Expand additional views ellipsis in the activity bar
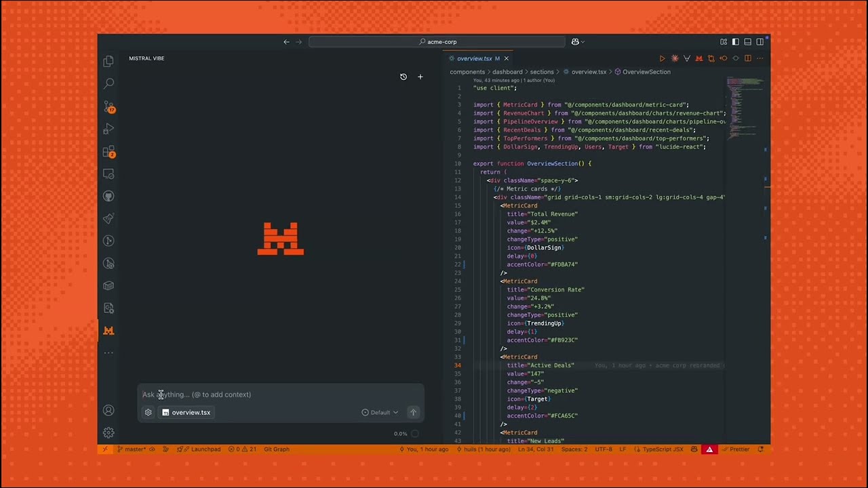Viewport: 868px width, 488px height. point(108,353)
